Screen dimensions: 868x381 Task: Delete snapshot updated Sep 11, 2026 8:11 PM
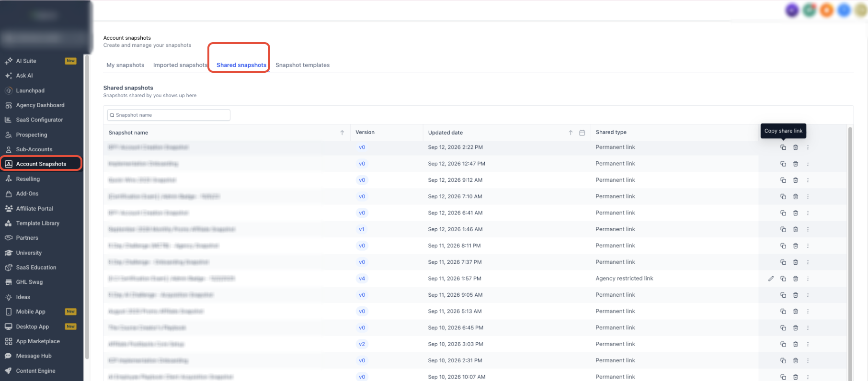[796, 246]
